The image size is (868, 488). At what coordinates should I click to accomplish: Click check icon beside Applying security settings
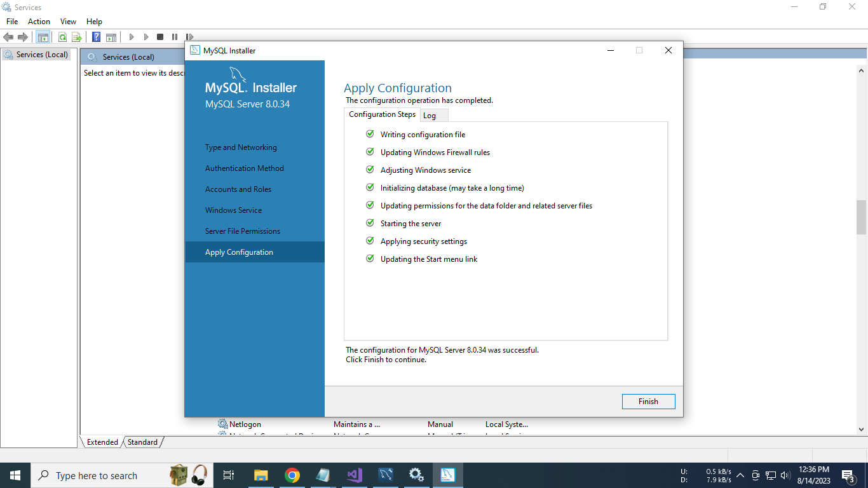click(370, 241)
